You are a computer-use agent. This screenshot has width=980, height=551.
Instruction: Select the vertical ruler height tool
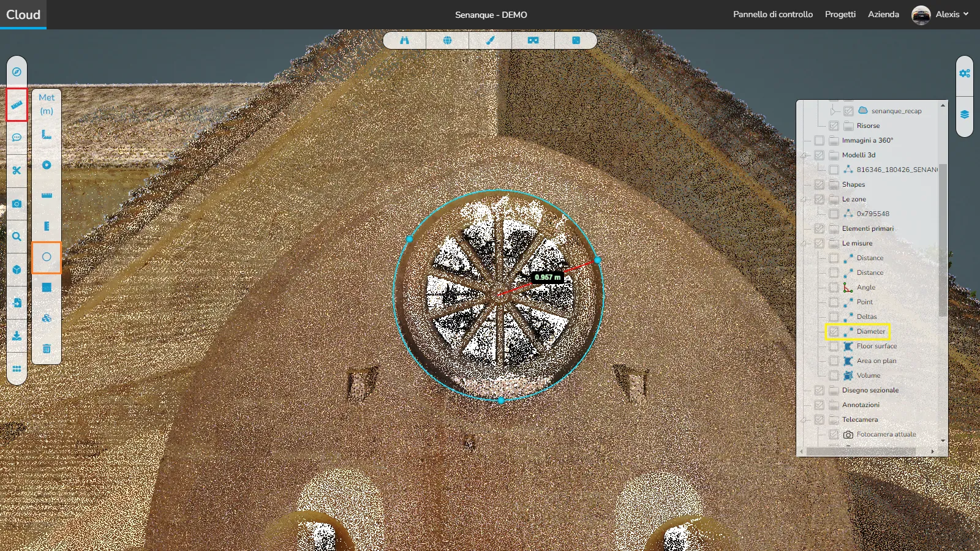coord(47,227)
